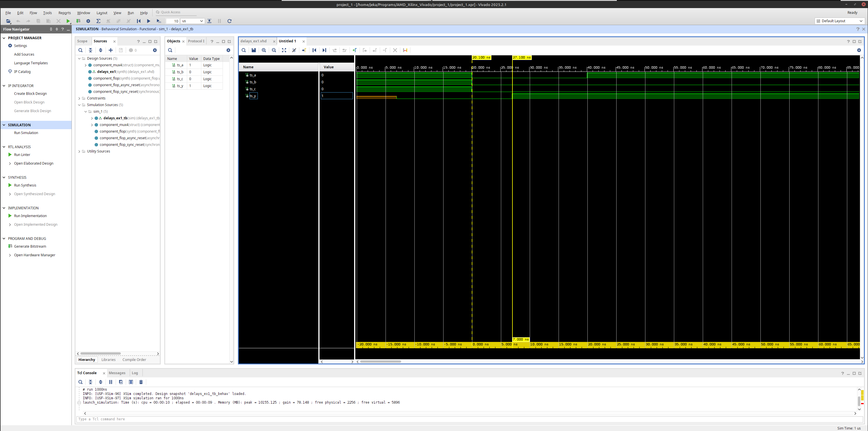Screen dimensions: 868x431
Task: Toggle Tcl Console pause output icon
Action: click(110, 382)
